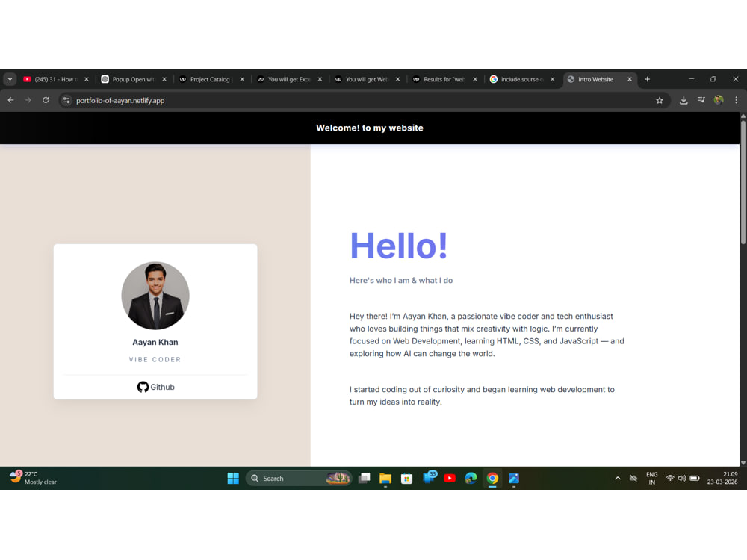The width and height of the screenshot is (747, 560).
Task: Open the Chrome profile avatar
Action: [x=719, y=100]
